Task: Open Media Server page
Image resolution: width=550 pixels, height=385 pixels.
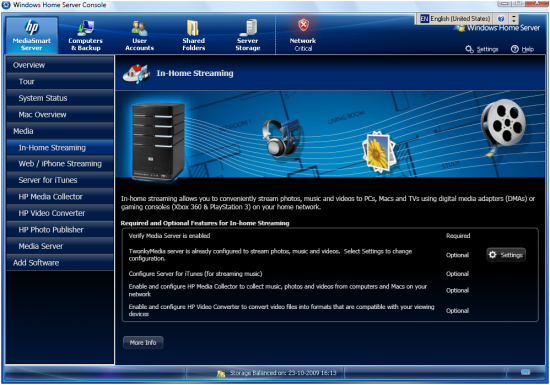Action: pos(60,246)
